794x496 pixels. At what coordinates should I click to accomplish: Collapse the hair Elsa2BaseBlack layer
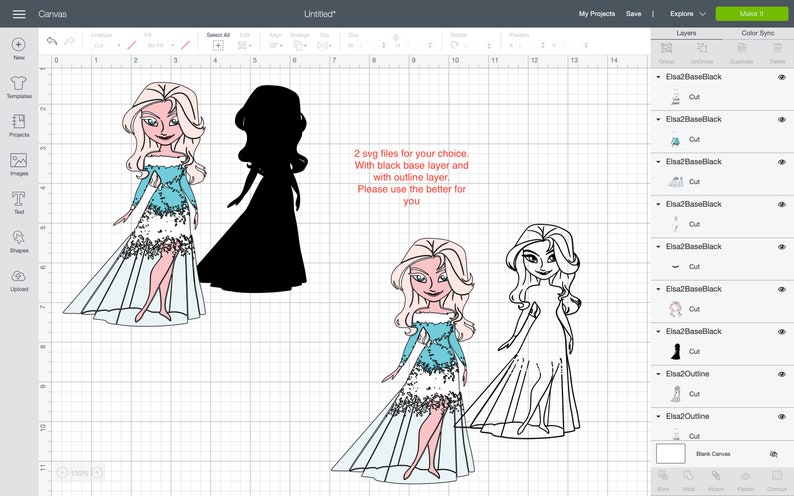tap(658, 289)
